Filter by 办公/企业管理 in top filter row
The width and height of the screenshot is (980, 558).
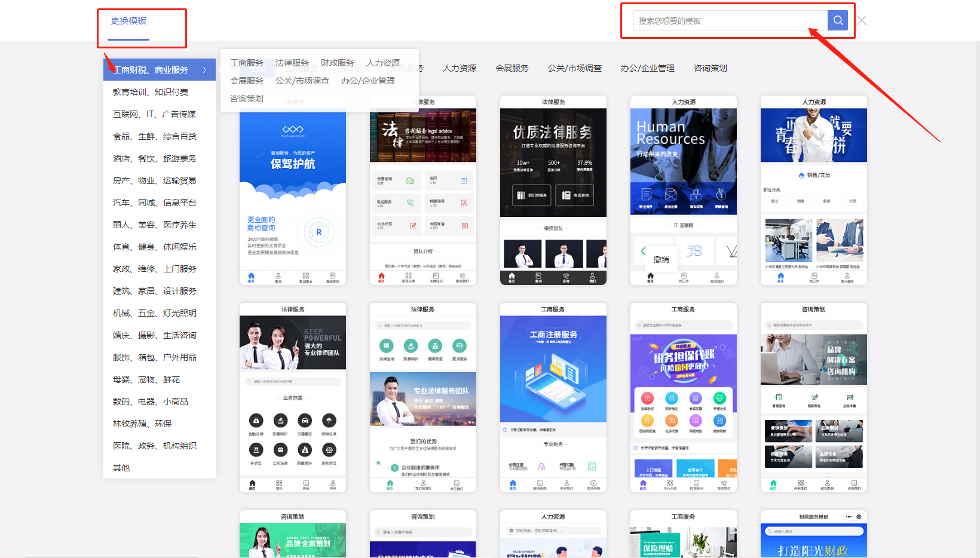click(648, 68)
